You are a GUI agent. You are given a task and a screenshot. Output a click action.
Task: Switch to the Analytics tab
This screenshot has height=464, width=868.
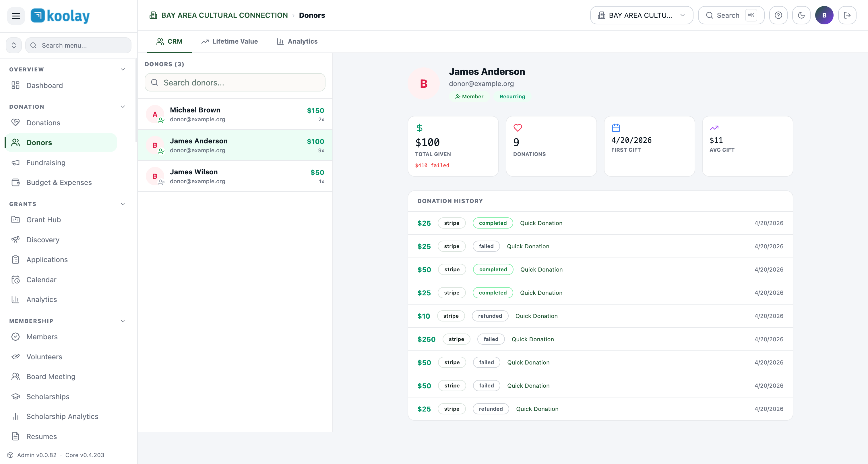(297, 41)
